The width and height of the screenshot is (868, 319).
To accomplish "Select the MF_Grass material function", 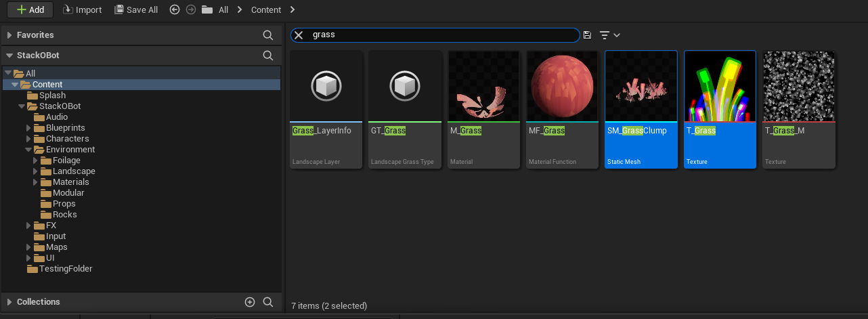I will (x=563, y=110).
